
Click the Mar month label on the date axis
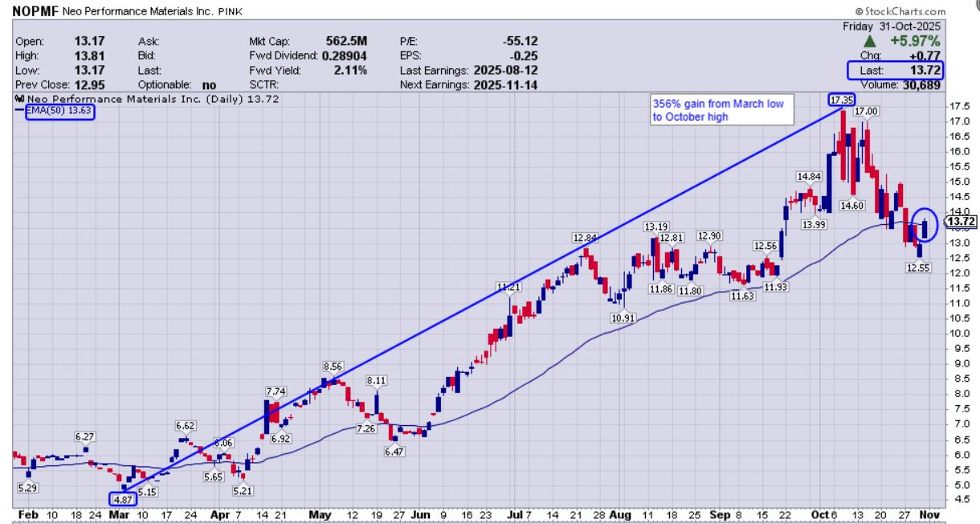(x=120, y=514)
